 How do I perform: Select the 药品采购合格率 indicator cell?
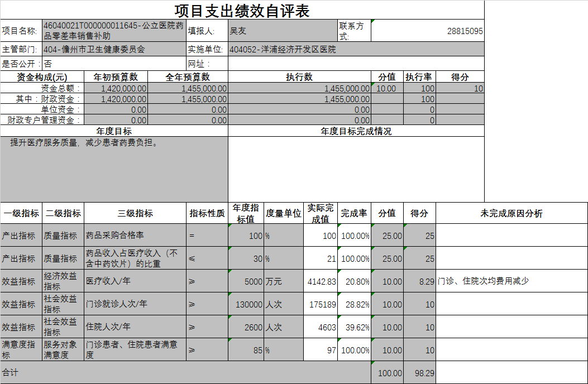pyautogui.click(x=135, y=235)
